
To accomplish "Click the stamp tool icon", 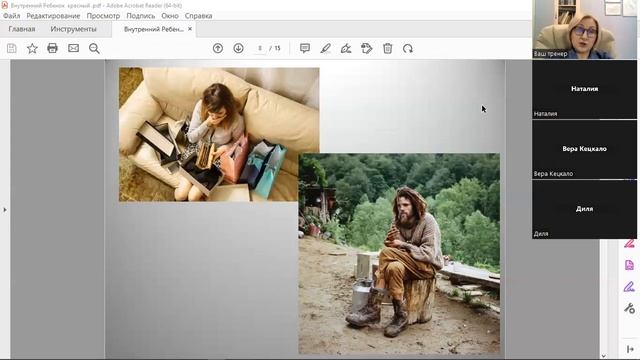I will coord(367,49).
